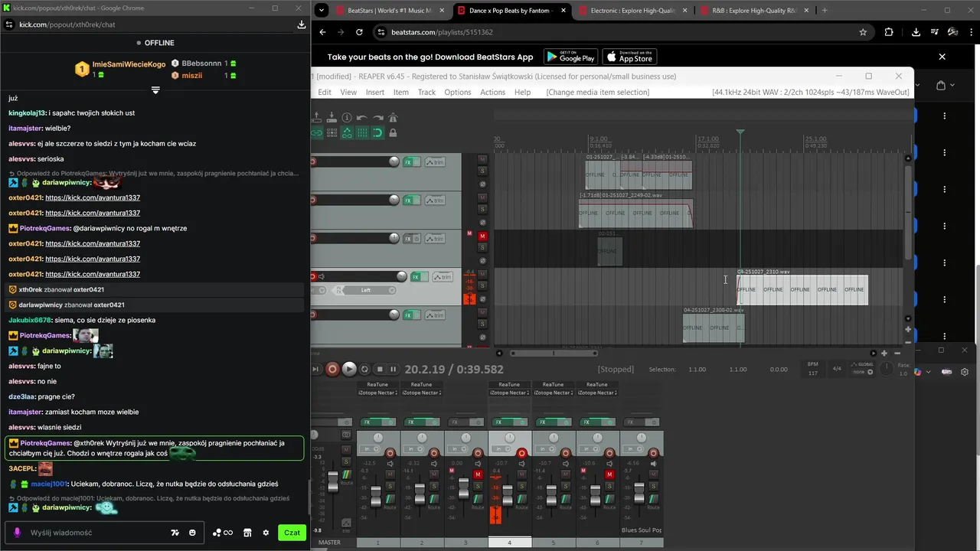Click the App Store download button
This screenshot has height=551, width=980.
[629, 57]
